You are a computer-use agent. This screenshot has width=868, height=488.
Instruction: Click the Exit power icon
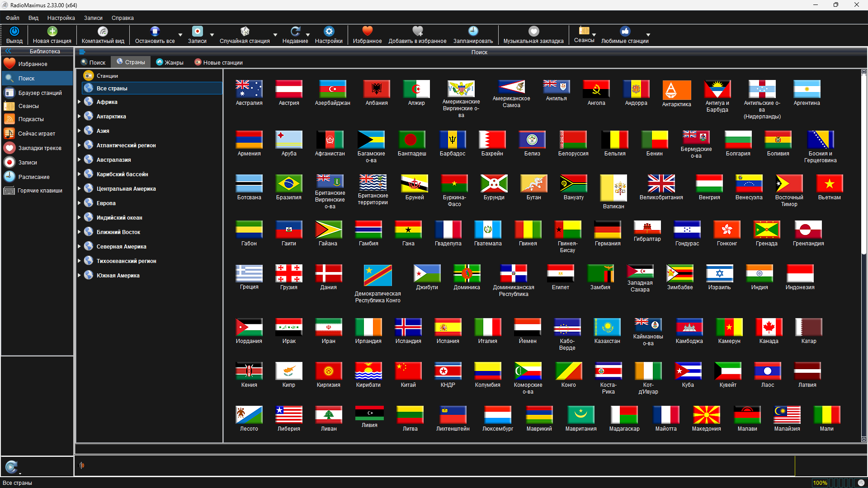click(x=14, y=31)
